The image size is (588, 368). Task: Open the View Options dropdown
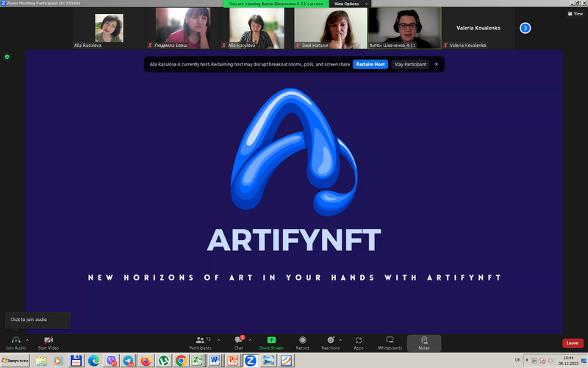click(351, 4)
